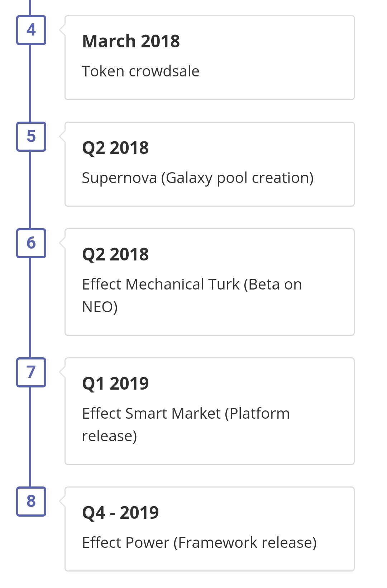Click Q2 2018 heading above Effect Mechanical Turk
Image resolution: width=387 pixels, height=588 pixels.
[115, 254]
